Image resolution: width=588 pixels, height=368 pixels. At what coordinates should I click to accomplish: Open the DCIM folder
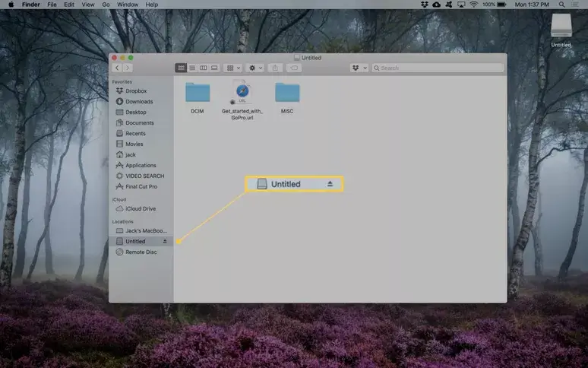coord(198,97)
